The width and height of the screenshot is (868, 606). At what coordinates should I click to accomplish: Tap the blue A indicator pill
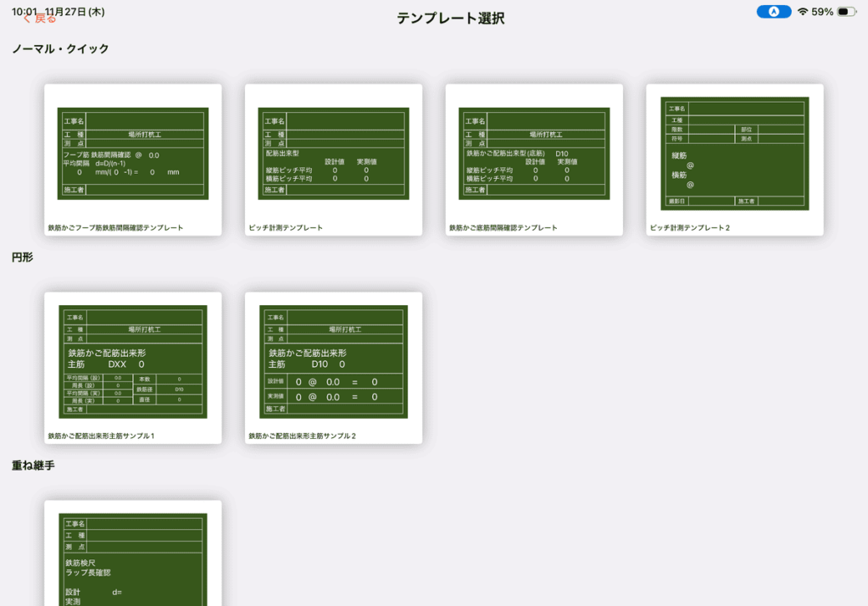(x=774, y=12)
